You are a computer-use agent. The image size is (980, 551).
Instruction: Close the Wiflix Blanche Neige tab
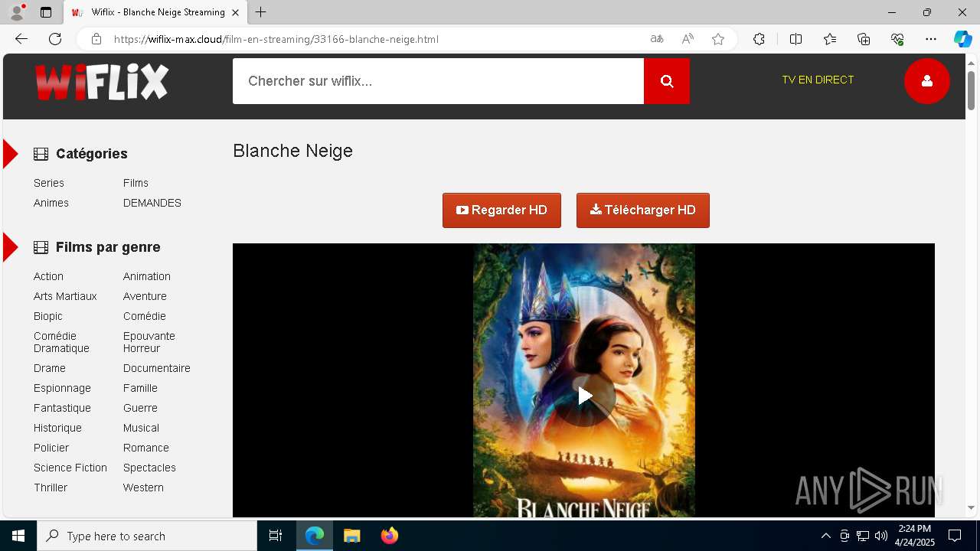[236, 12]
